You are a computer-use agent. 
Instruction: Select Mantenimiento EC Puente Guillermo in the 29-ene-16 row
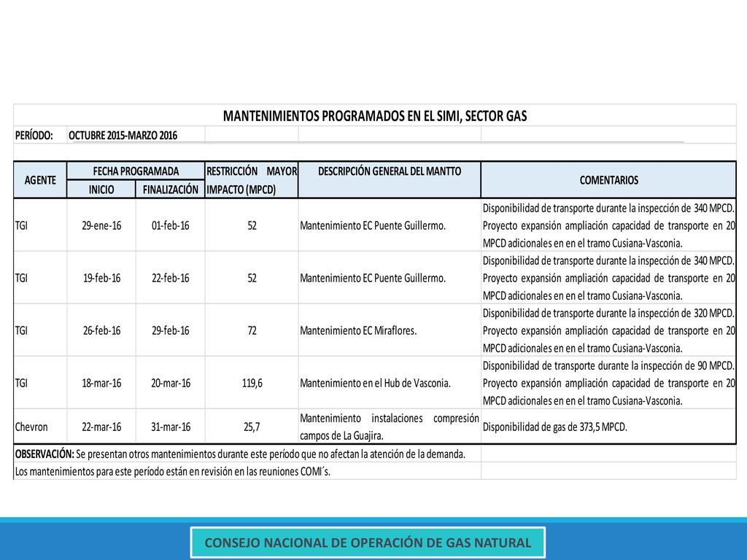(x=373, y=225)
